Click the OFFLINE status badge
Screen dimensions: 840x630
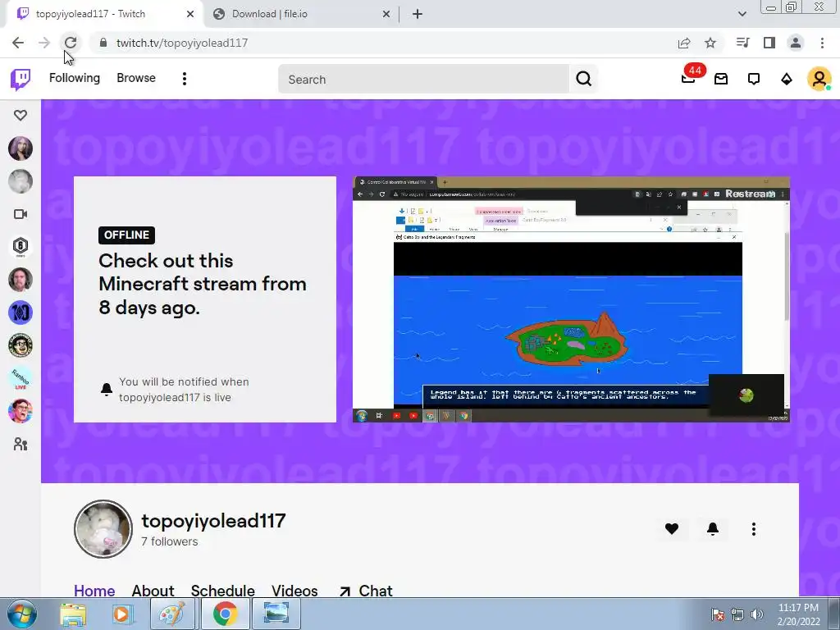126,235
